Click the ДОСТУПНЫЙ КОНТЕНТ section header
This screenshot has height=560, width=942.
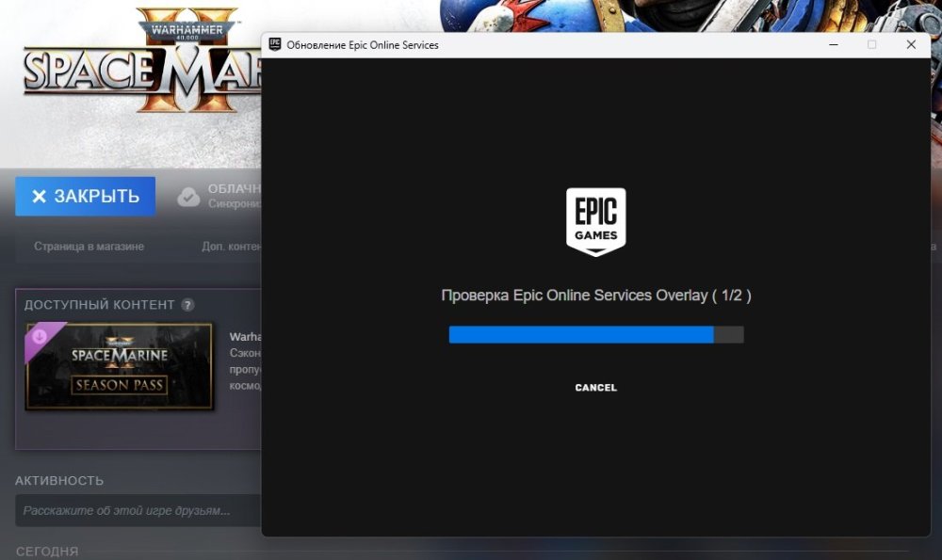point(99,305)
